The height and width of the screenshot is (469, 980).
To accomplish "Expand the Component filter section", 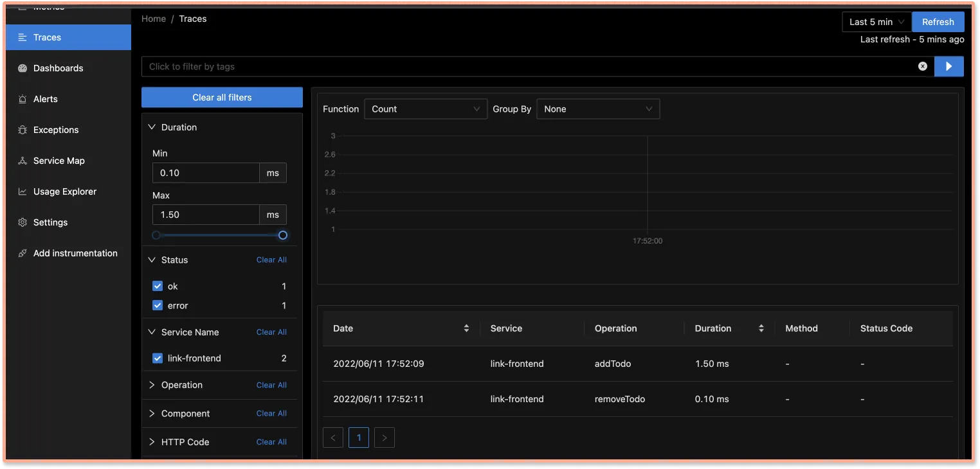I will tap(152, 413).
